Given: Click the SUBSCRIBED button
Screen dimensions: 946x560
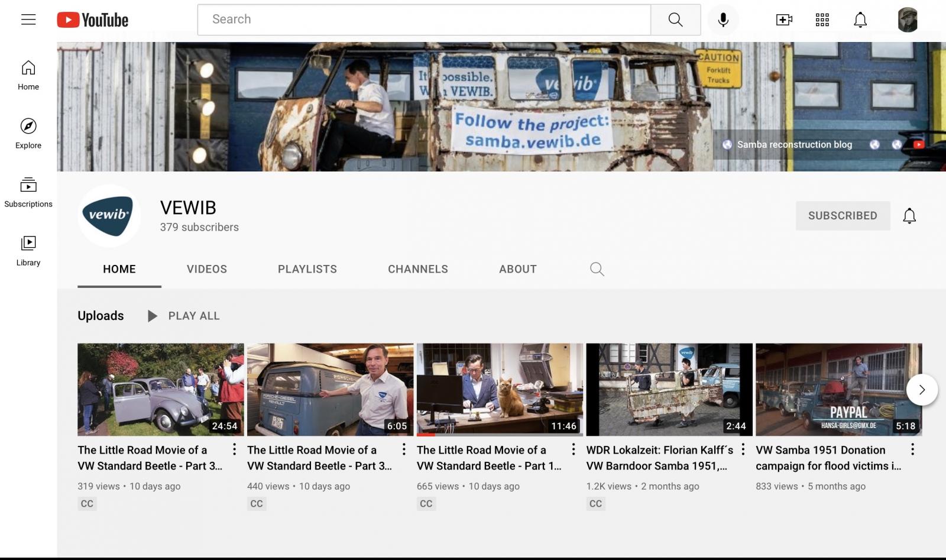Looking at the screenshot, I should (843, 216).
